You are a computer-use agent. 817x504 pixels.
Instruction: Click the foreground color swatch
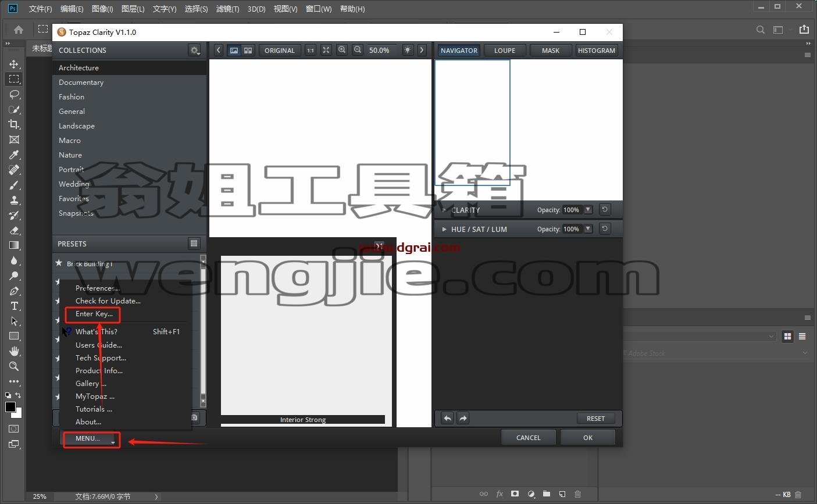[10, 407]
